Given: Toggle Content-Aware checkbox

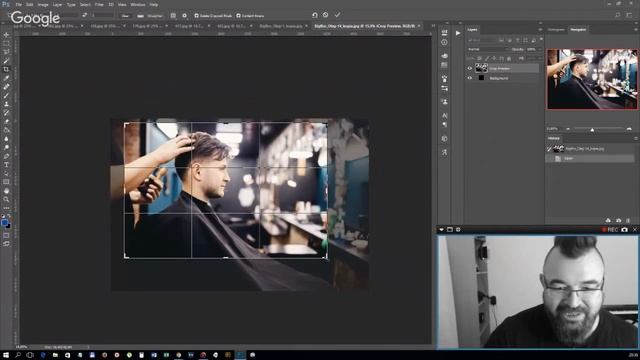Looking at the screenshot, I should coord(238,16).
